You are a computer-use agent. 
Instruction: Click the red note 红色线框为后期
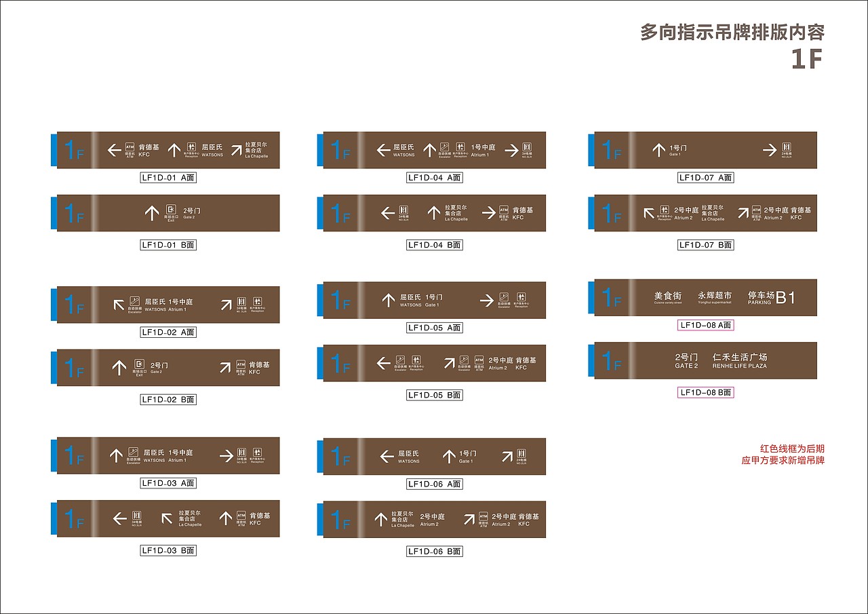792,448
